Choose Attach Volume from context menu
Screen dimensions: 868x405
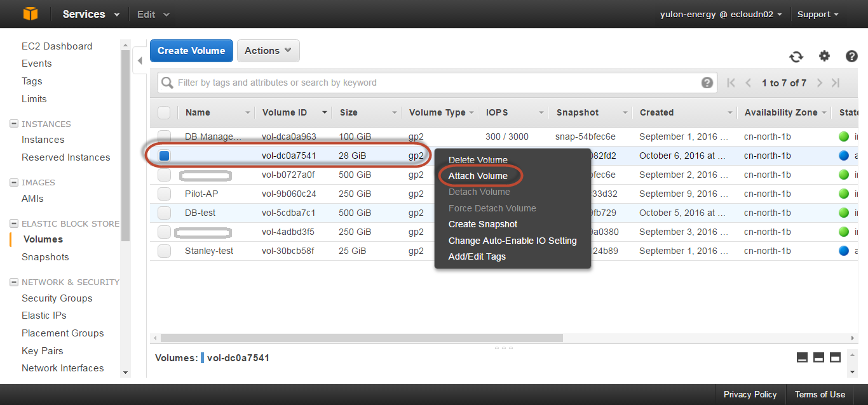(x=478, y=176)
